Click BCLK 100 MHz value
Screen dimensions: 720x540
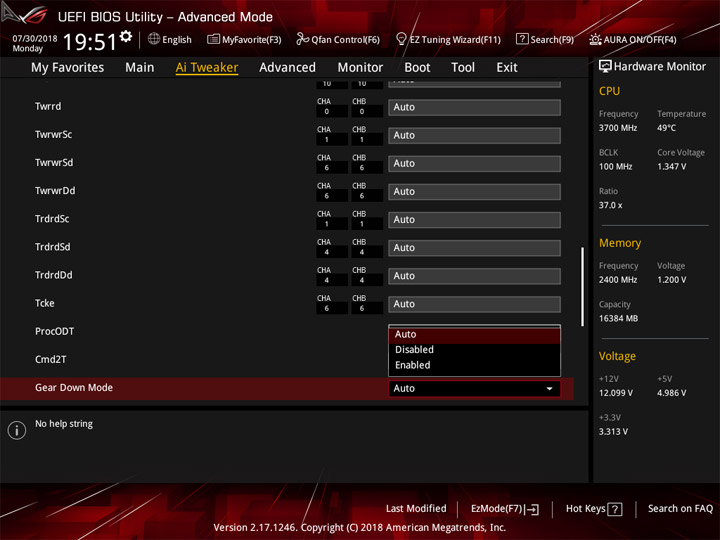coord(615,167)
